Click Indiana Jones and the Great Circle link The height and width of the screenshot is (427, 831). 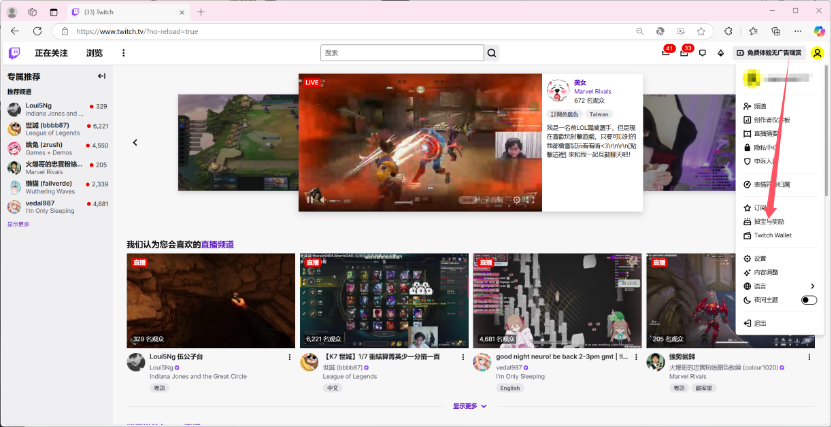click(x=198, y=376)
